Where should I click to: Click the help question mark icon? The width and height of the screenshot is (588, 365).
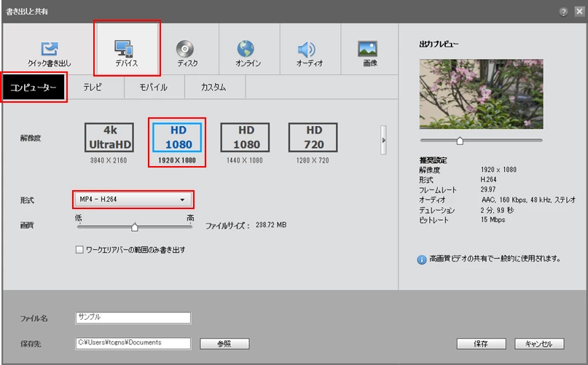click(563, 12)
